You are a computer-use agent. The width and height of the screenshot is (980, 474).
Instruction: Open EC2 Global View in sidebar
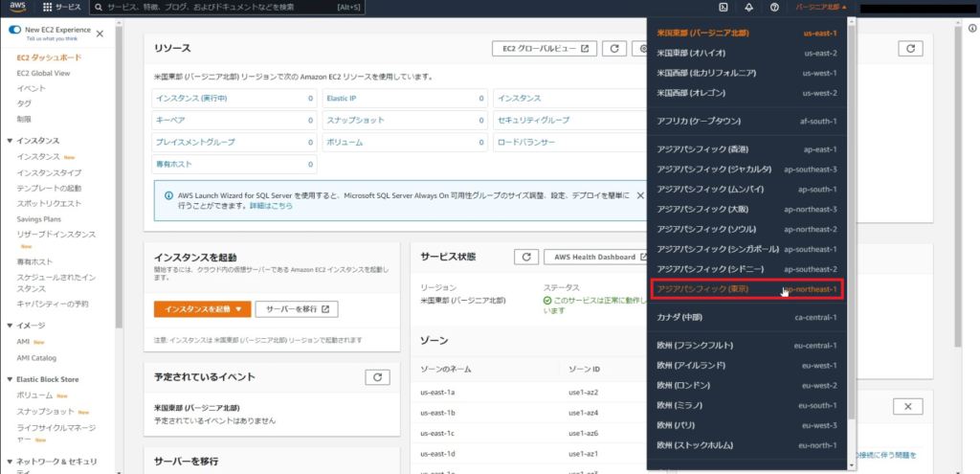point(43,73)
